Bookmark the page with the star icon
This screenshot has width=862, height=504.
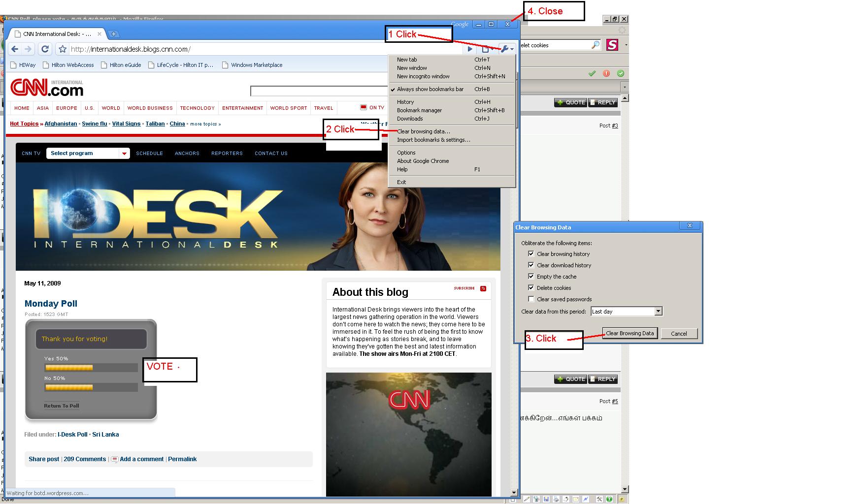63,49
